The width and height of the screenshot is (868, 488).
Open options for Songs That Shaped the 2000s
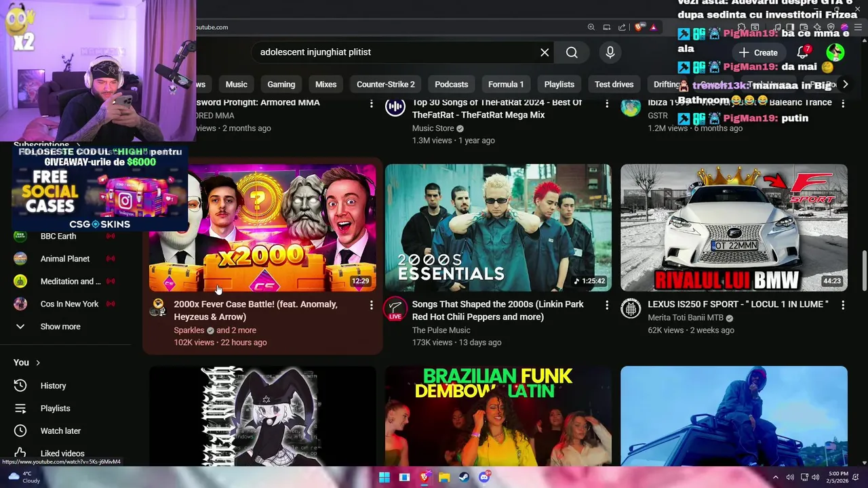(607, 305)
